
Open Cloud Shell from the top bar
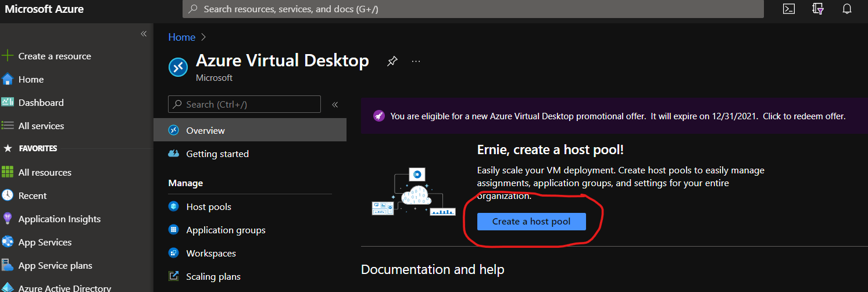point(789,9)
